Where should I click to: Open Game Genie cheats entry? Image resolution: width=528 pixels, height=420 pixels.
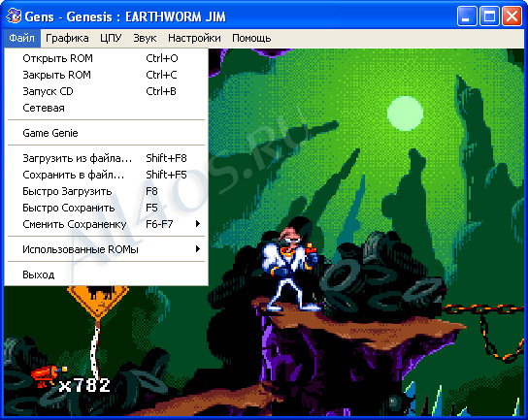(x=106, y=133)
